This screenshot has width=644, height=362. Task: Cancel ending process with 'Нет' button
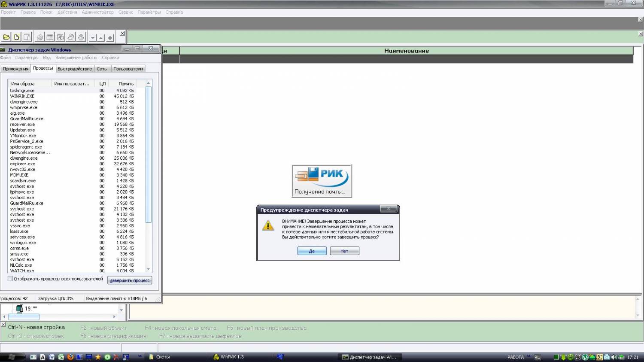coord(344,251)
